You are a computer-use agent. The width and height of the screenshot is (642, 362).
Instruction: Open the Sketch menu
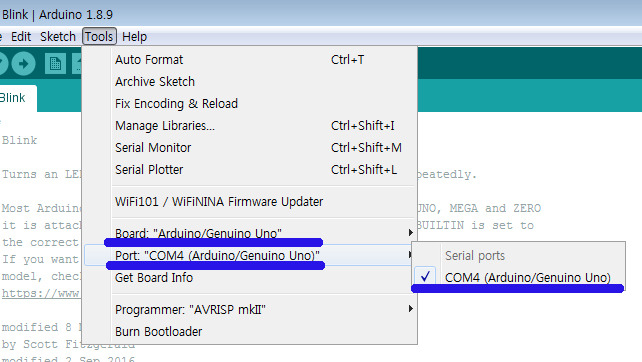click(x=58, y=36)
